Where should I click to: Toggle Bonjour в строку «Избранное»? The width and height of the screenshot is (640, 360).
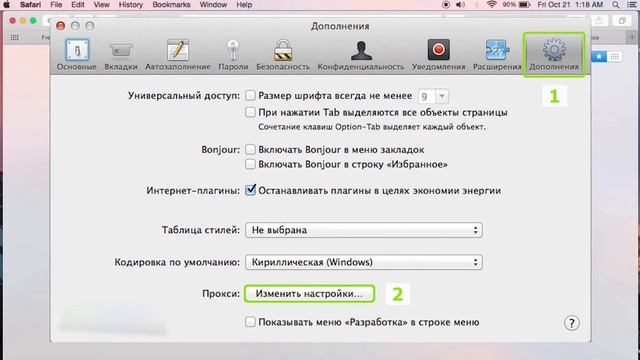coord(250,164)
